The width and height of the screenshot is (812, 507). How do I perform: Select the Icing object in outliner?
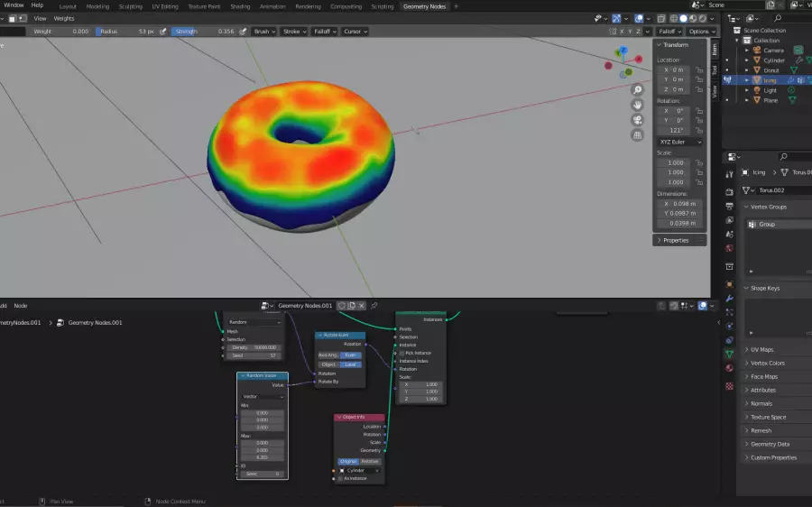pyautogui.click(x=770, y=80)
